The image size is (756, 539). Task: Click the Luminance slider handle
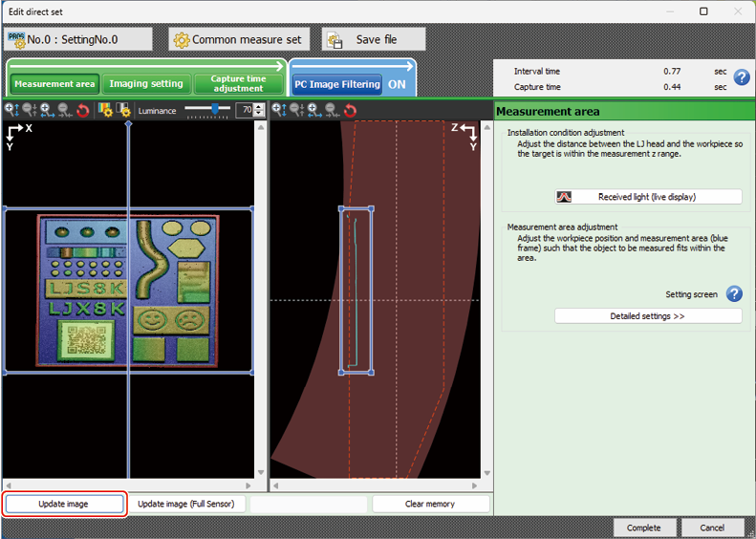[x=215, y=110]
